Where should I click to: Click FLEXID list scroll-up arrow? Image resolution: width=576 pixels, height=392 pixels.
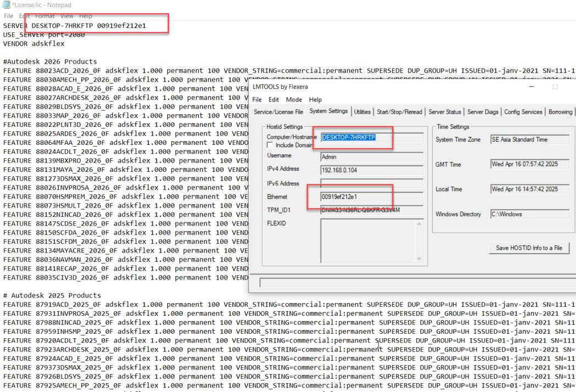(419, 224)
